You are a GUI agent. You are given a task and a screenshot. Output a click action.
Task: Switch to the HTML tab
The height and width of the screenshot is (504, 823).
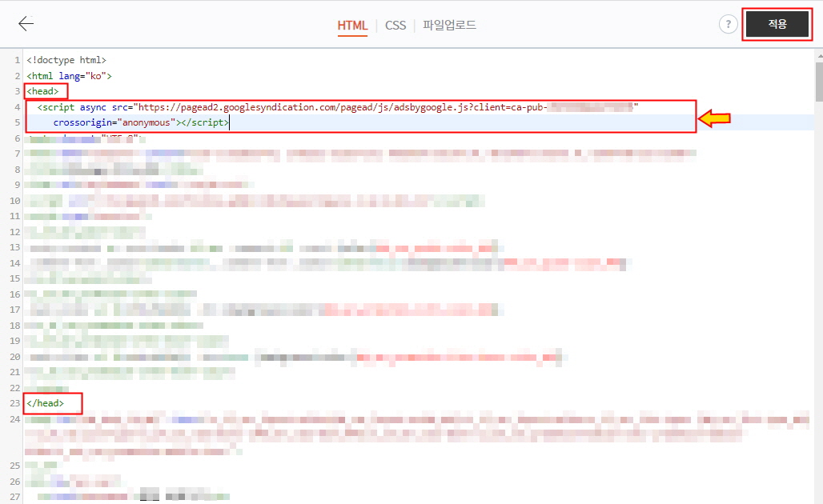(352, 25)
